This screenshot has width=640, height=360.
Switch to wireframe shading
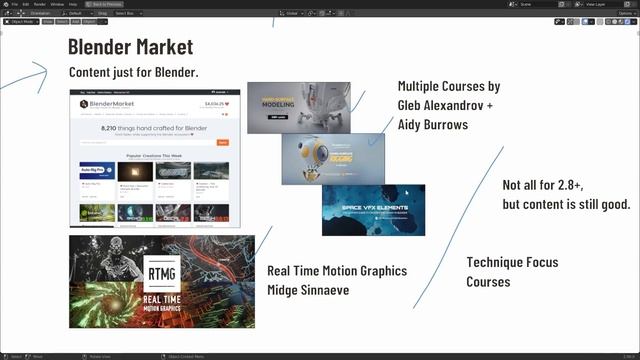[608, 22]
